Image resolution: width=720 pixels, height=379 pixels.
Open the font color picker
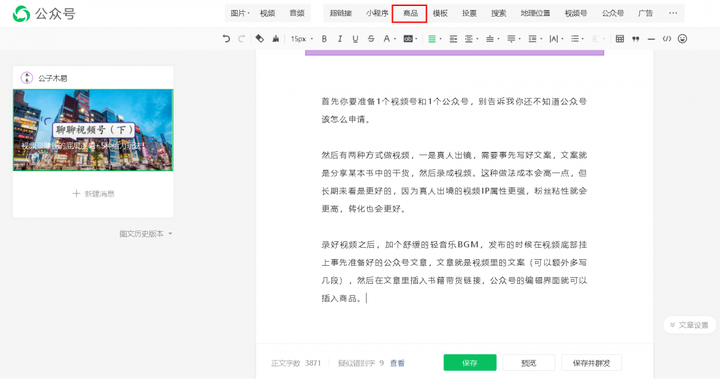coord(389,39)
